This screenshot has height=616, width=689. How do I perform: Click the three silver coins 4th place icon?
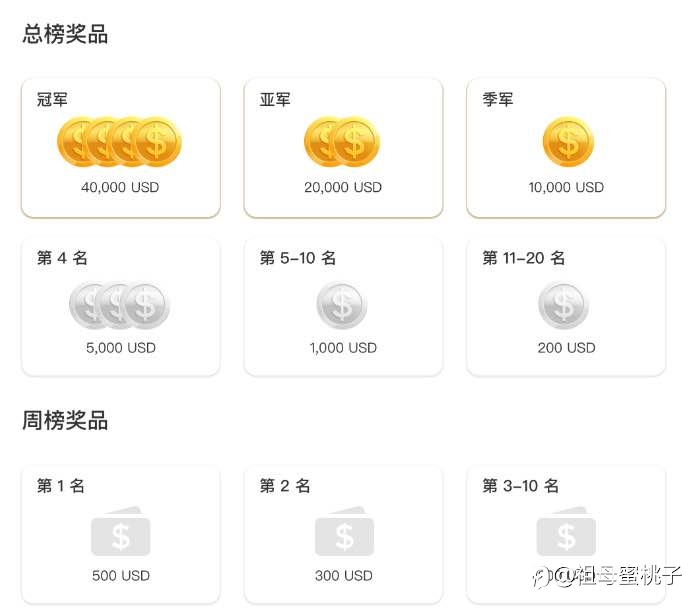point(120,305)
